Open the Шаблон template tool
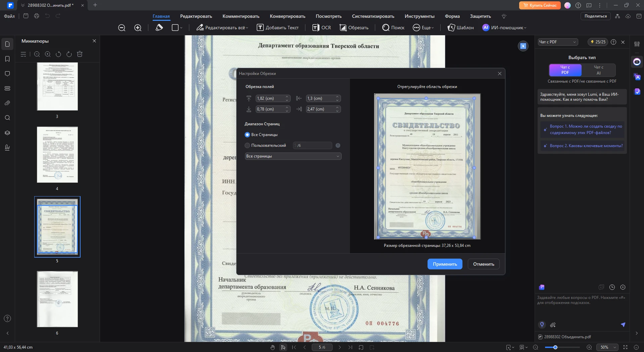 (461, 28)
